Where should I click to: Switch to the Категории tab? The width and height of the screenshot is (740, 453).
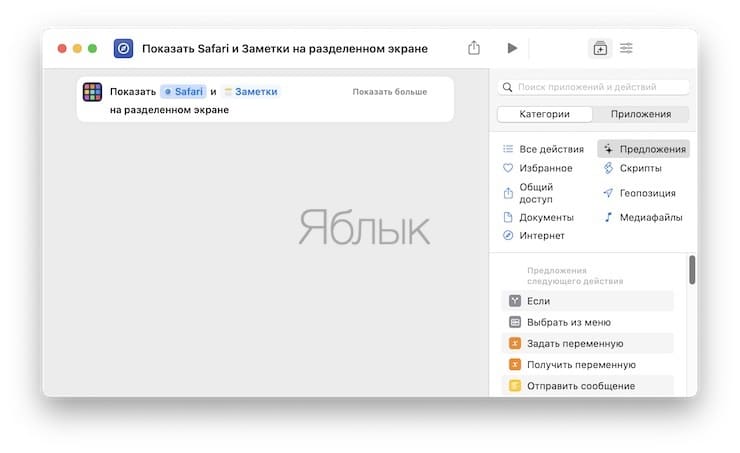click(x=545, y=114)
